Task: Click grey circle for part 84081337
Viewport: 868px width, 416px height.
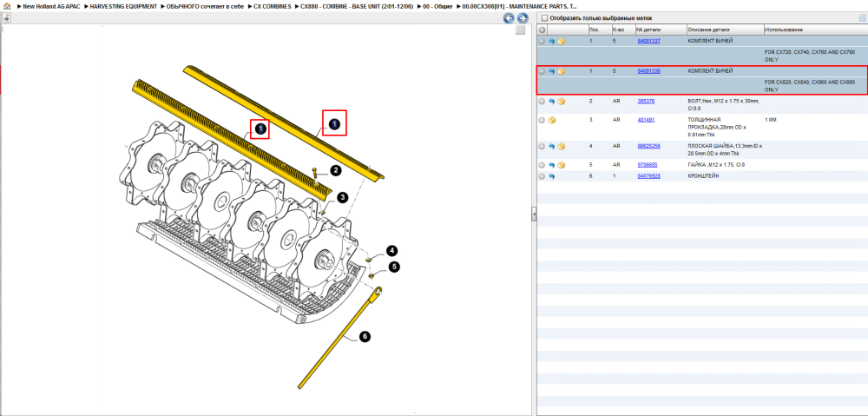Action: [542, 41]
